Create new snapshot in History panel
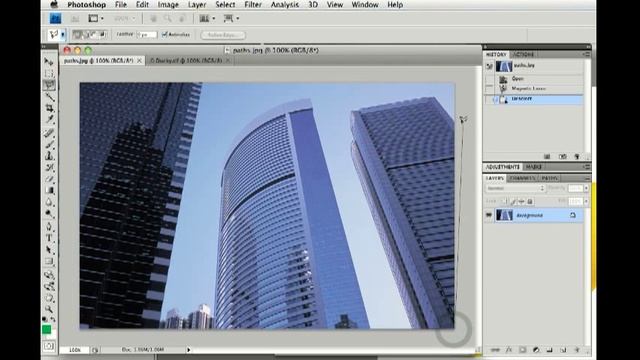The width and height of the screenshot is (640, 360). click(562, 156)
